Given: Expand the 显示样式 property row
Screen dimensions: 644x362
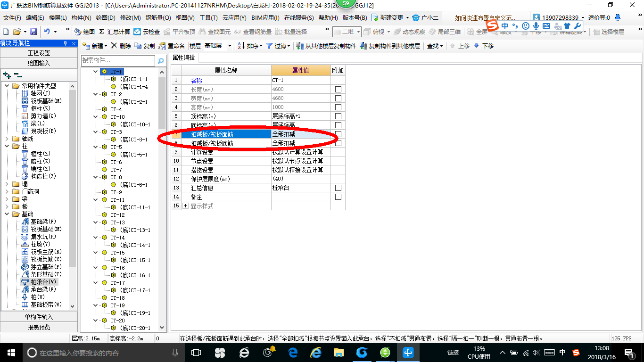Looking at the screenshot, I should 185,206.
